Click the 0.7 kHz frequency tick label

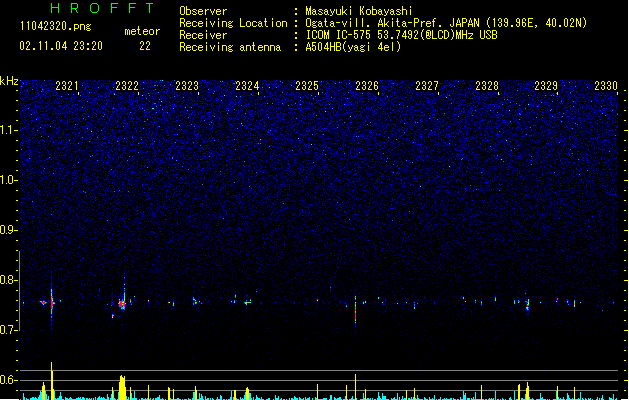click(8, 330)
